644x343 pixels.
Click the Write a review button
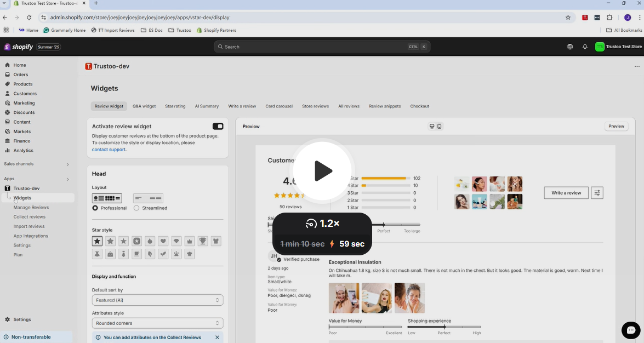pyautogui.click(x=566, y=193)
